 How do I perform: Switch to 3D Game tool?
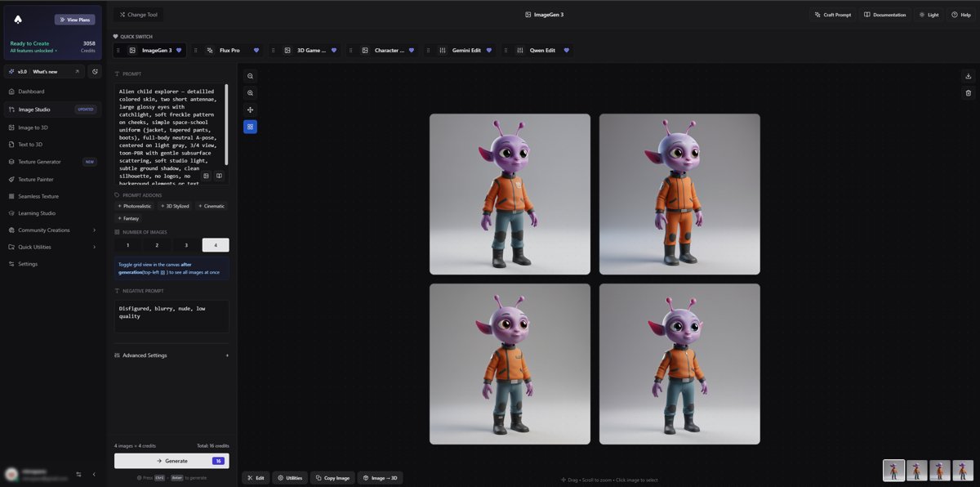point(307,51)
